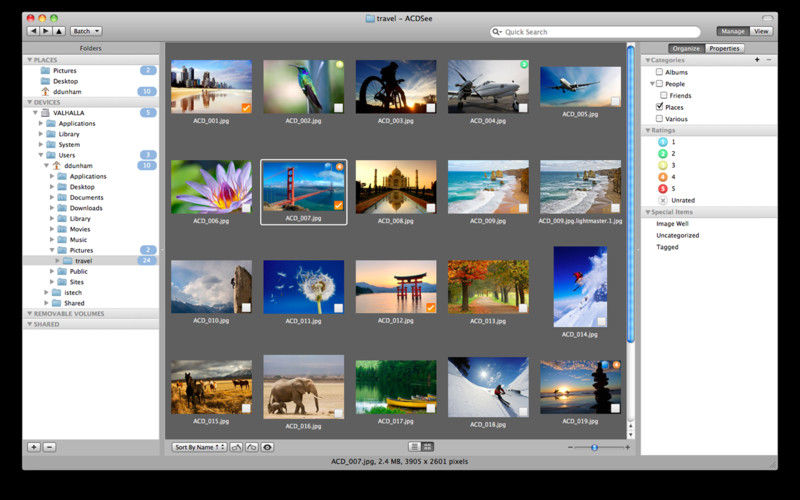This screenshot has height=500, width=800.
Task: Rotate right using the clockwise icon
Action: [252, 447]
